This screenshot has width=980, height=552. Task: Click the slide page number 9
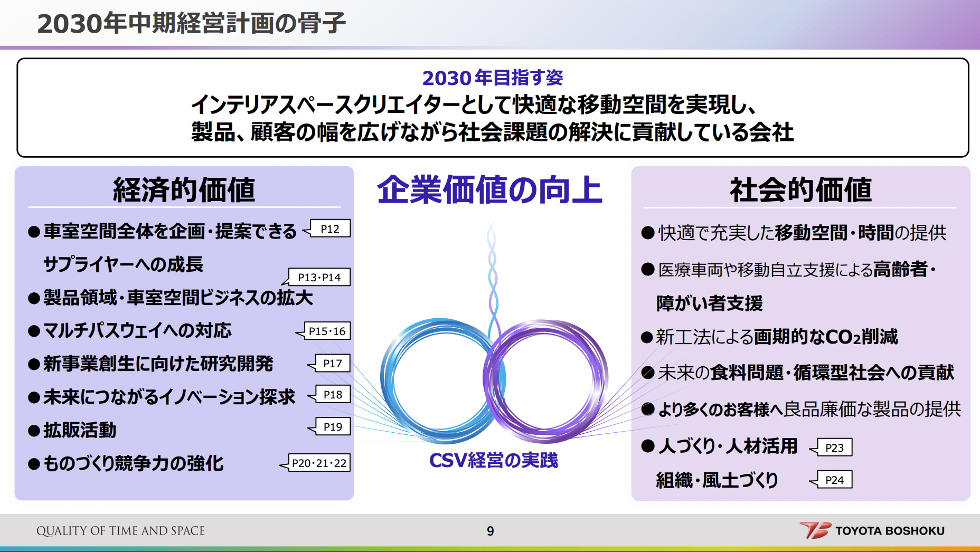coord(490,531)
